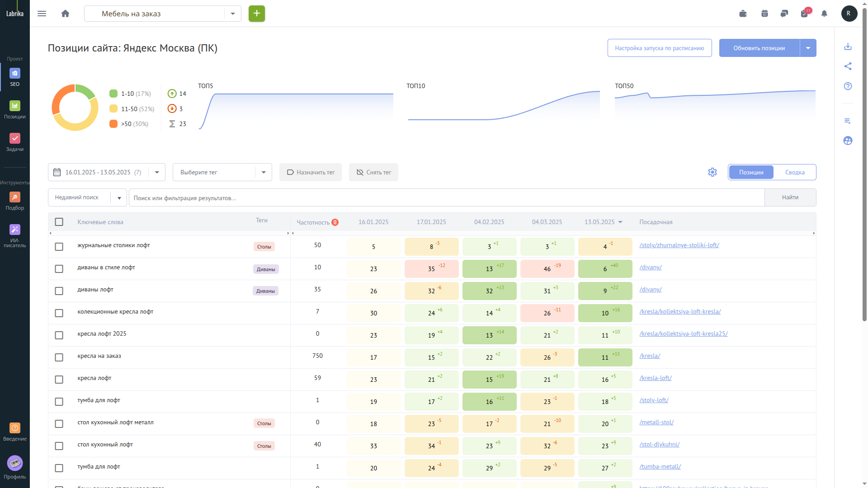This screenshot has height=488, width=868.
Task: Select the Позиции tab
Action: click(x=751, y=172)
